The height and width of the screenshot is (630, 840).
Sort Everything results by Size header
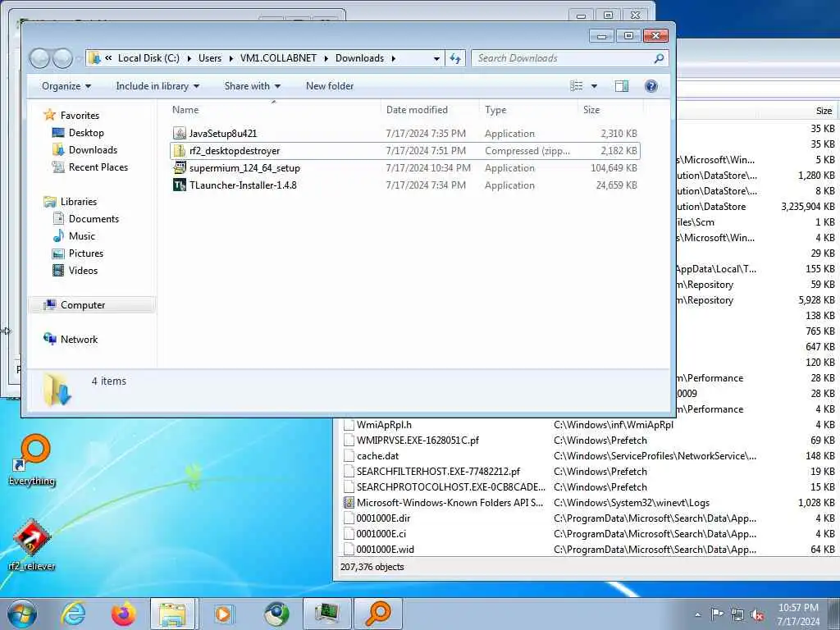(x=824, y=111)
